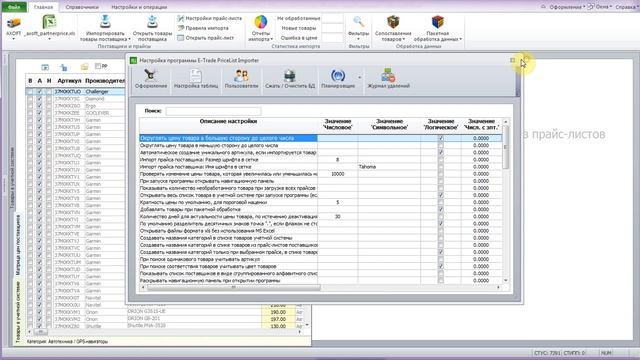Click the Фильтры magnifier icon
Image resolution: width=640 pixels, height=360 pixels.
click(x=358, y=22)
